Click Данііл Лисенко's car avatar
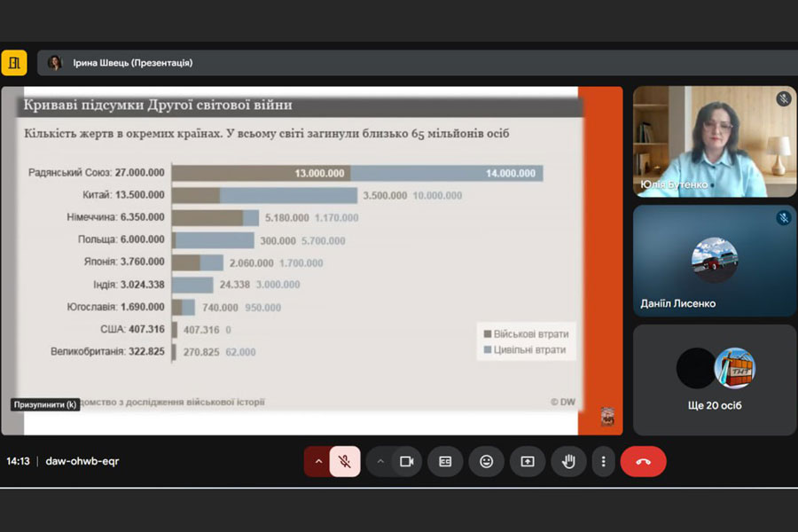Viewport: 798px width, 532px height. tap(715, 260)
